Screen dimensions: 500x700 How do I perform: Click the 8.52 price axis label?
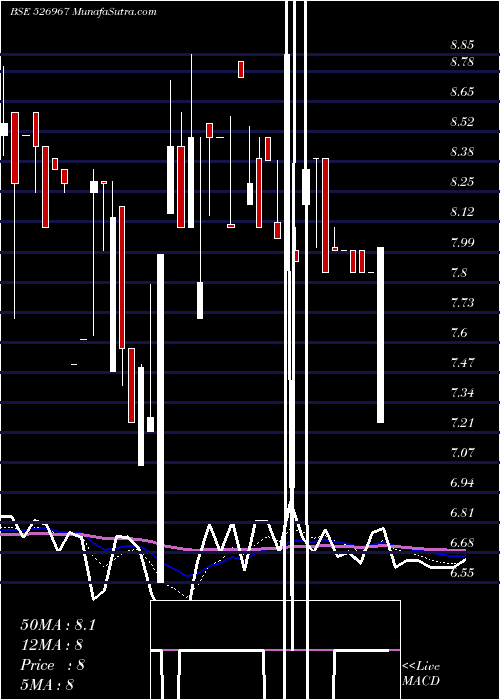[462, 122]
